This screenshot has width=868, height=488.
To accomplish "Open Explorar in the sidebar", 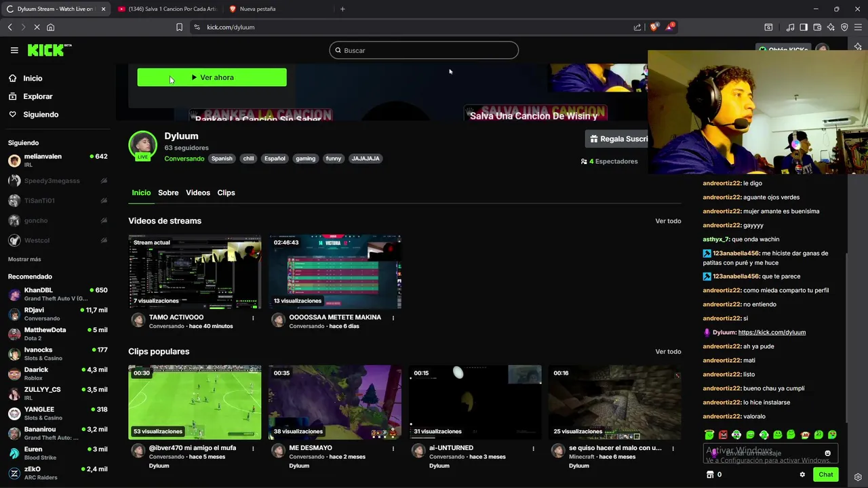I will click(x=31, y=96).
